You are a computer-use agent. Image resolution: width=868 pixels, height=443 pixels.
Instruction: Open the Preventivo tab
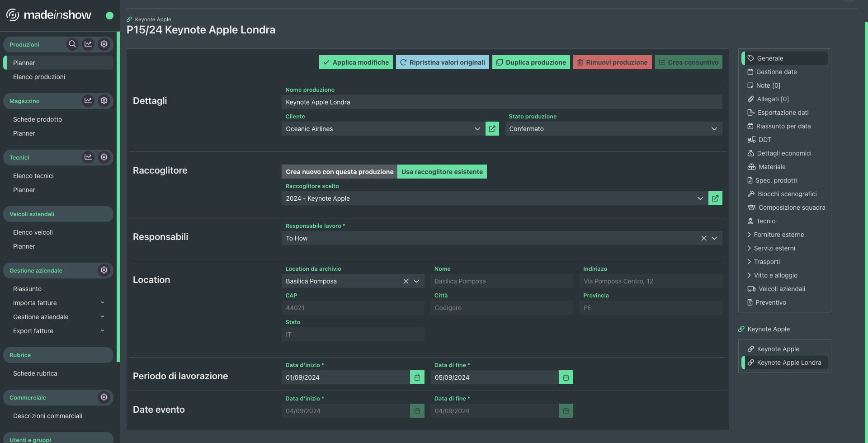[x=785, y=302]
